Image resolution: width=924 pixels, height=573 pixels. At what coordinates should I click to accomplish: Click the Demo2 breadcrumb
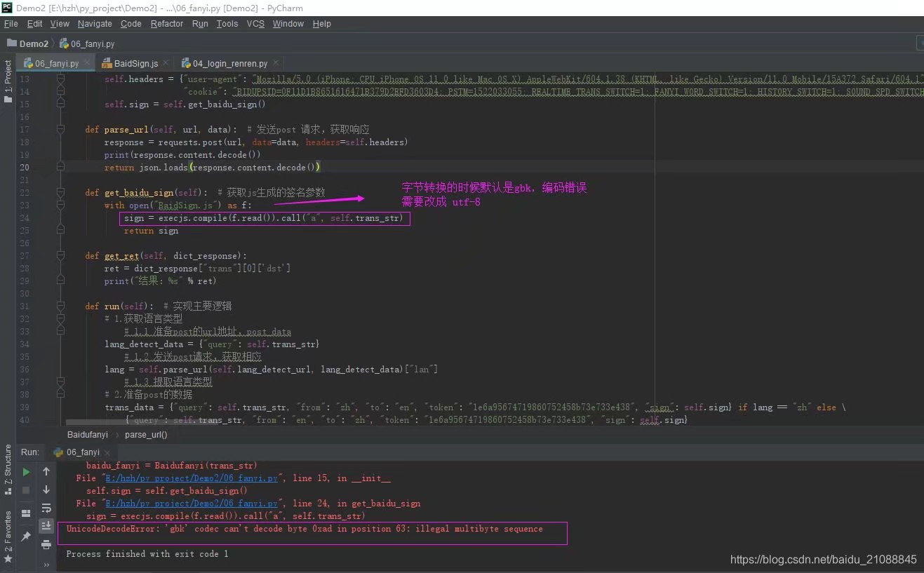click(28, 43)
